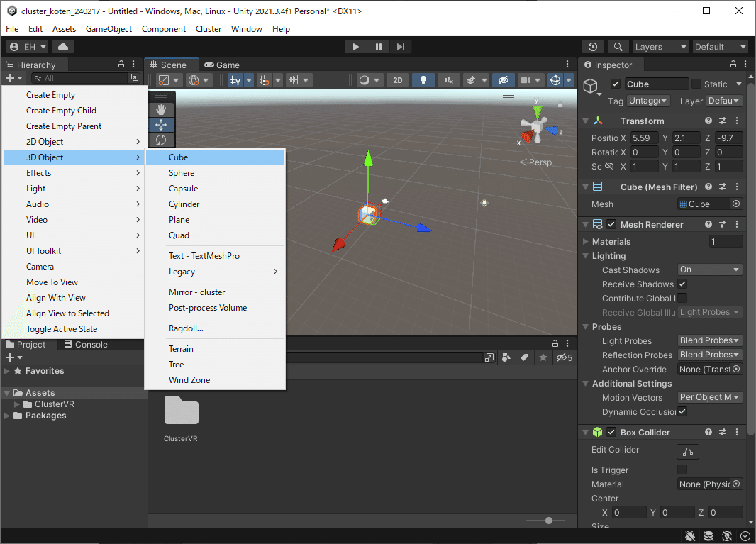This screenshot has height=544, width=756.
Task: Open the Transform component help icon
Action: tap(708, 121)
